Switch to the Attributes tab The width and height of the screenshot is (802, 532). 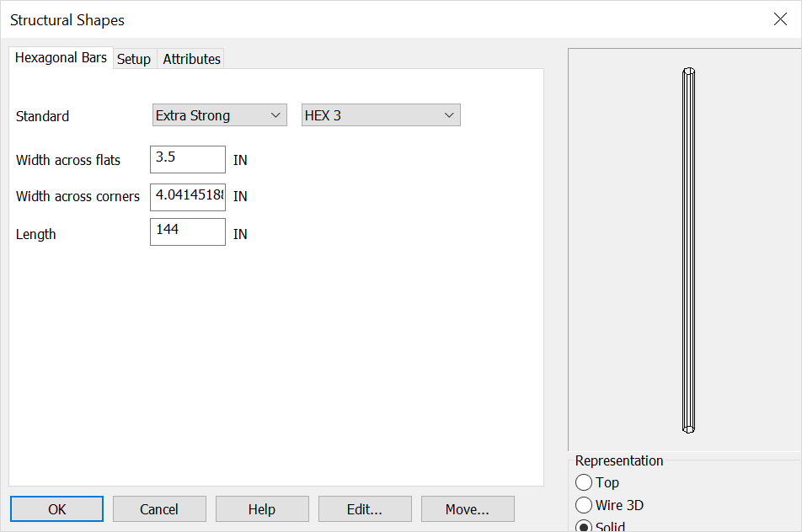(190, 59)
